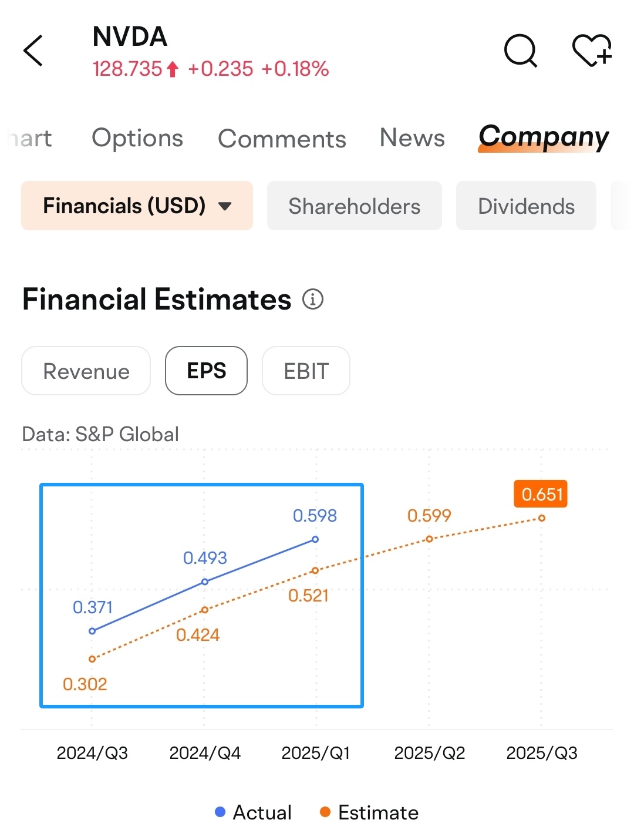Open the Dividends section
The width and height of the screenshot is (634, 840).
click(x=526, y=206)
